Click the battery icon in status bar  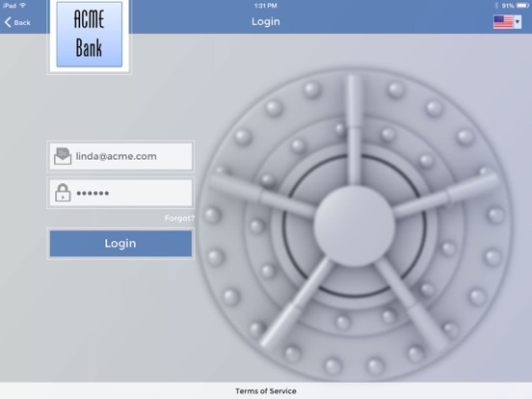click(x=522, y=6)
